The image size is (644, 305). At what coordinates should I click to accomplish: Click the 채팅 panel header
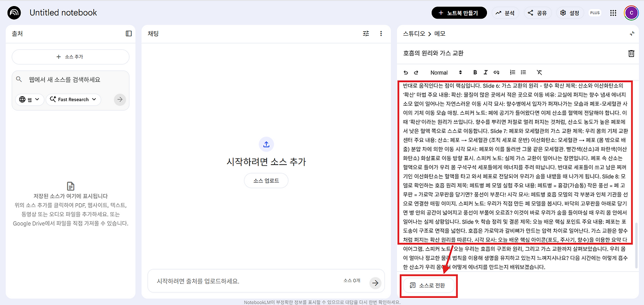152,34
